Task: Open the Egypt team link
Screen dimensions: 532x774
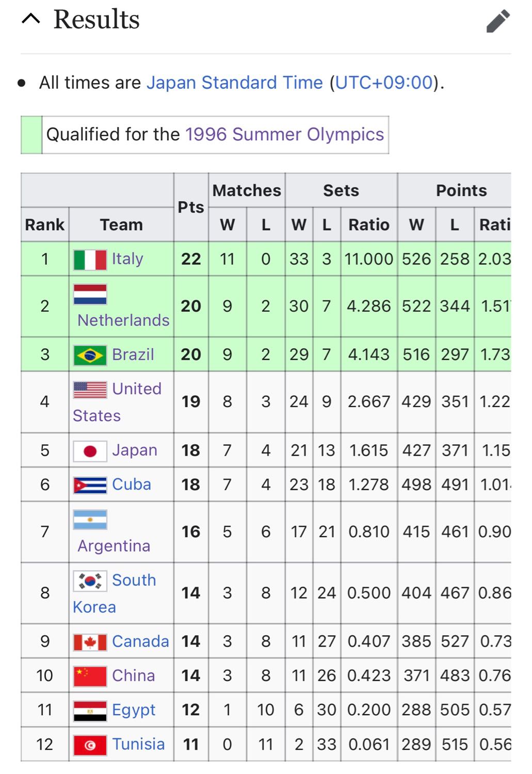Action: (x=134, y=710)
